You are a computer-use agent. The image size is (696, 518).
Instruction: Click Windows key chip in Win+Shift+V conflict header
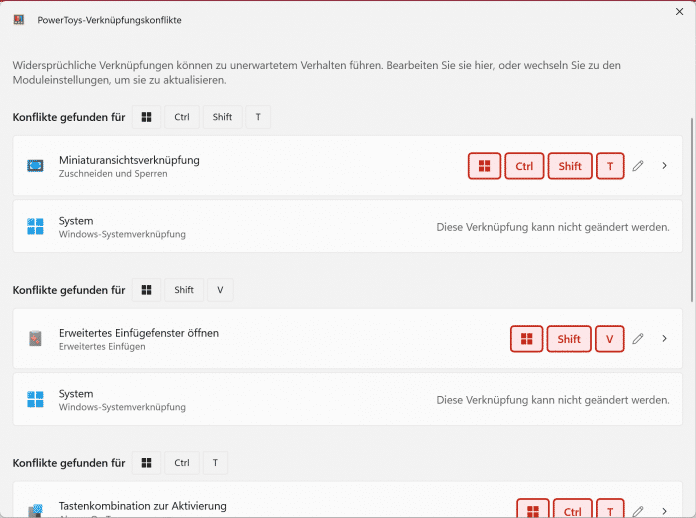146,290
